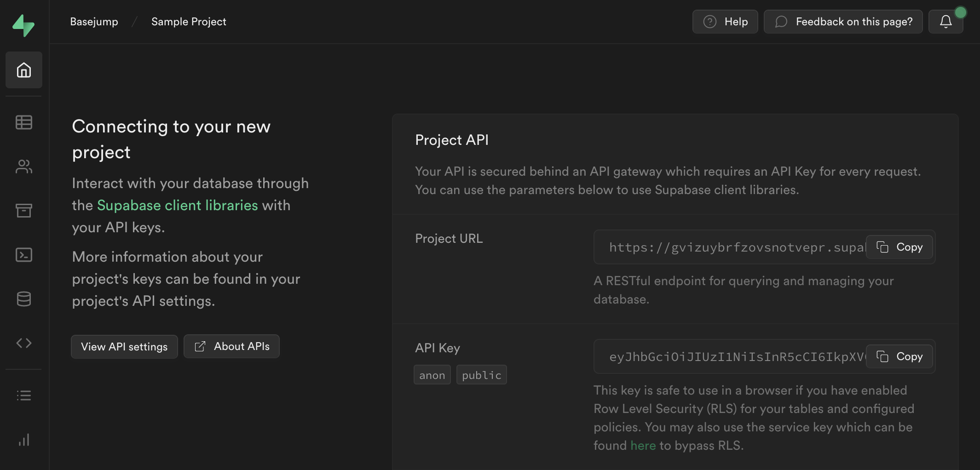Click the public tag
The width and height of the screenshot is (980, 470).
[481, 375]
